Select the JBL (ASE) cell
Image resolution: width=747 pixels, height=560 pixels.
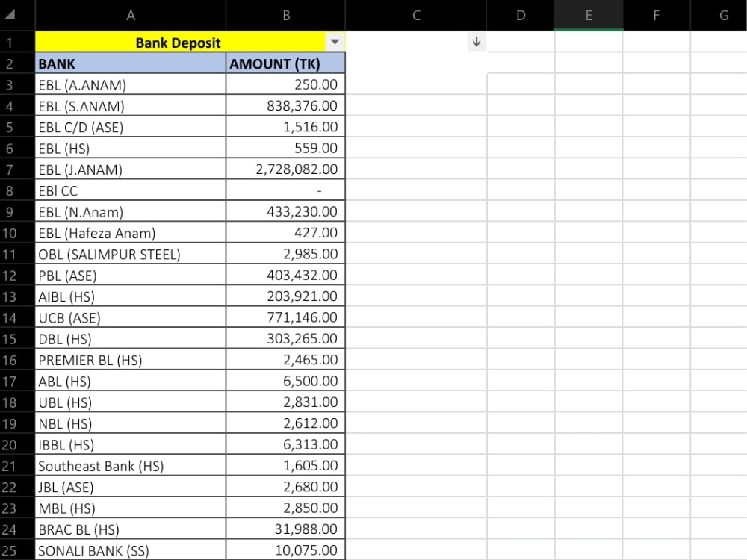tap(131, 487)
